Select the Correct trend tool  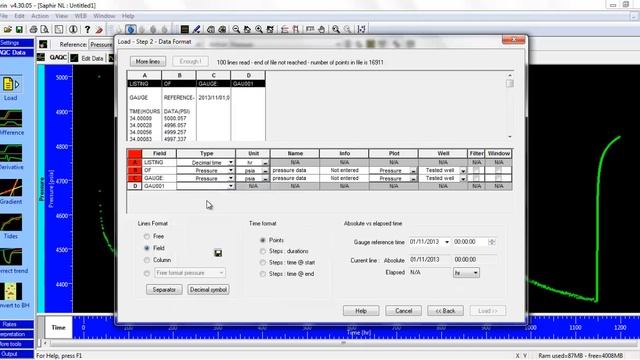(x=12, y=261)
